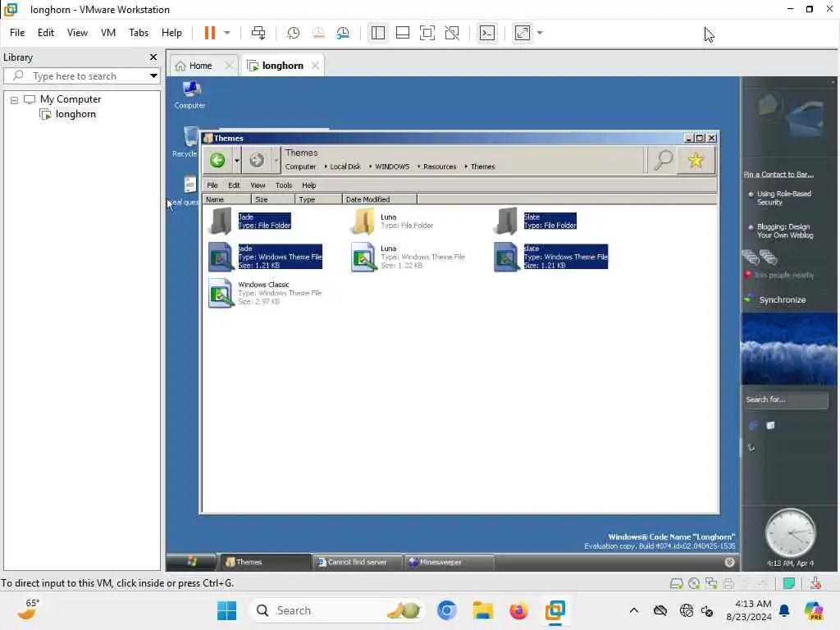Toggle Unity mode icon in VMware toolbar
This screenshot has width=840, height=630.
452,33
